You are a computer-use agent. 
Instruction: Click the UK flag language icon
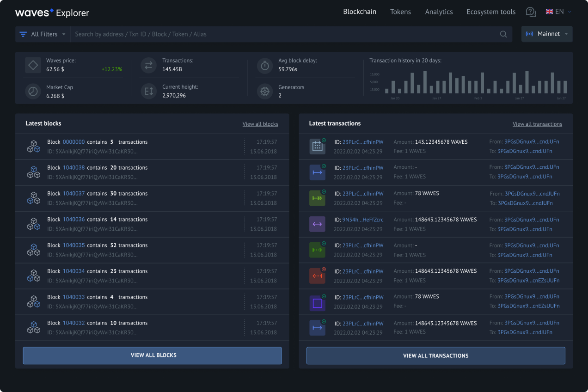549,12
